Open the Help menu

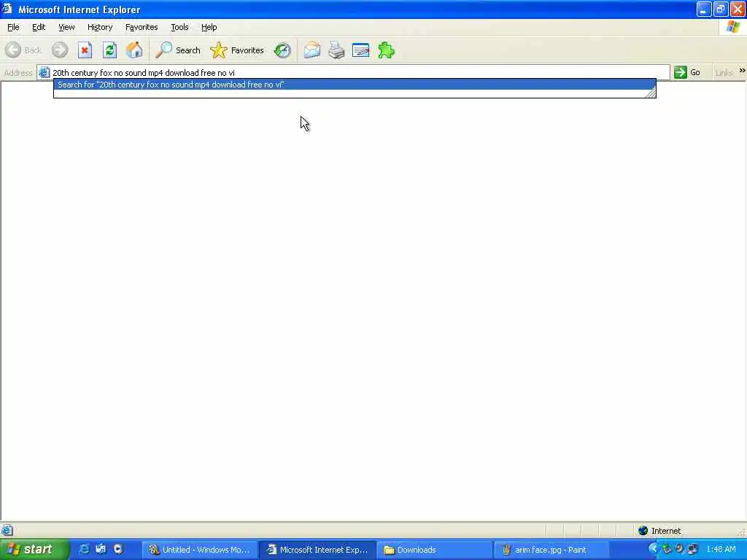(x=209, y=27)
